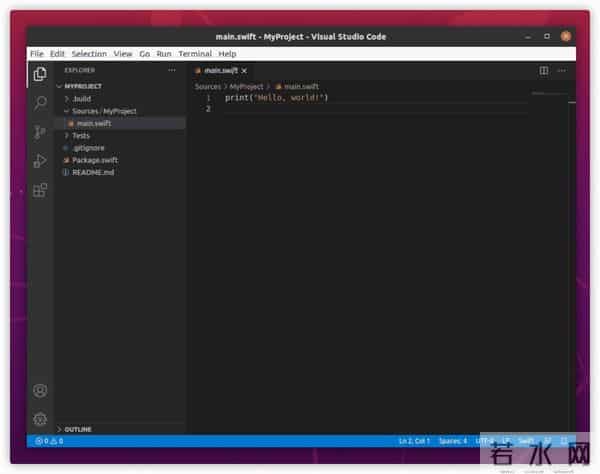The width and height of the screenshot is (600, 474).
Task: Open the Extensions view
Action: (40, 189)
